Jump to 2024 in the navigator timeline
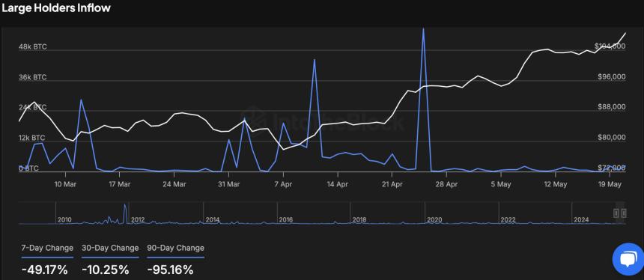The image size is (644, 280). tap(581, 219)
